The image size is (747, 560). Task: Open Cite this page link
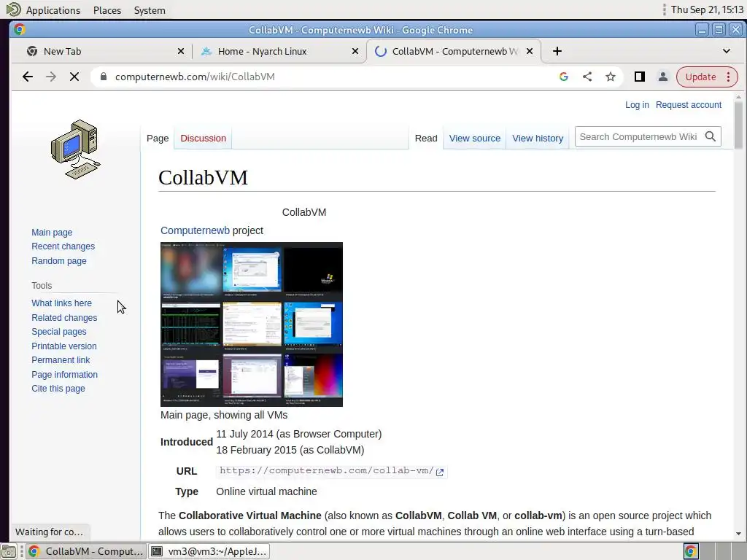point(58,389)
